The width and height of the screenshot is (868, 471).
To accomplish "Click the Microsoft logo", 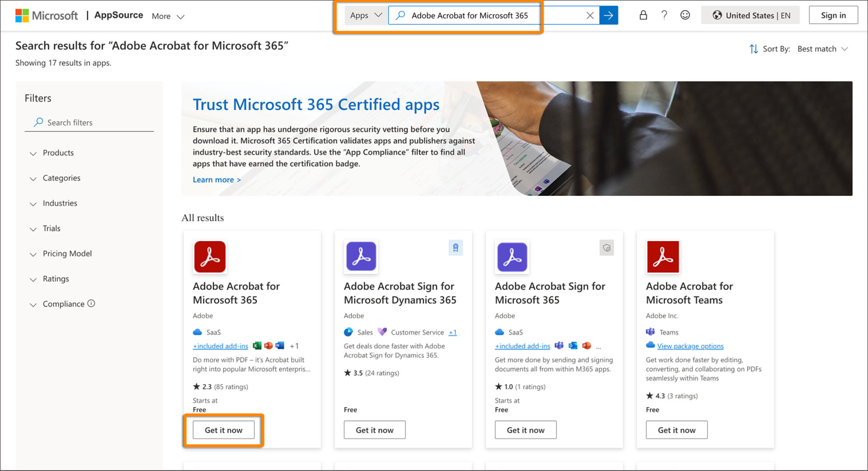I will pos(47,16).
